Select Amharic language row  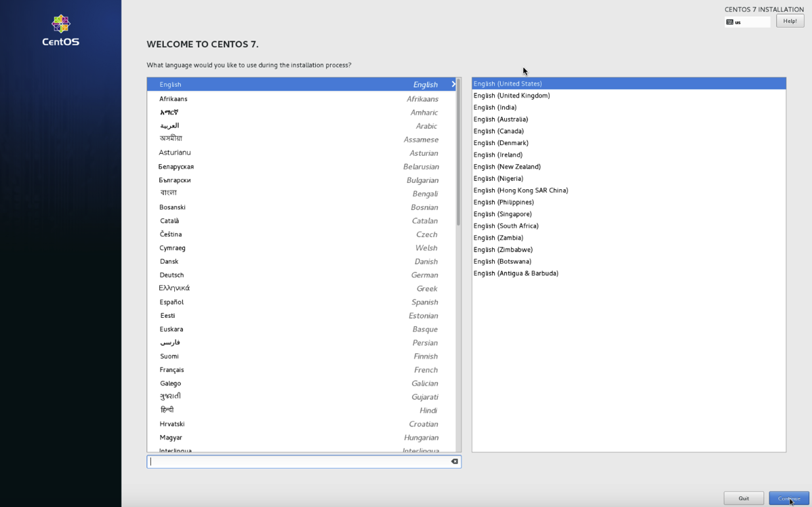tap(302, 113)
